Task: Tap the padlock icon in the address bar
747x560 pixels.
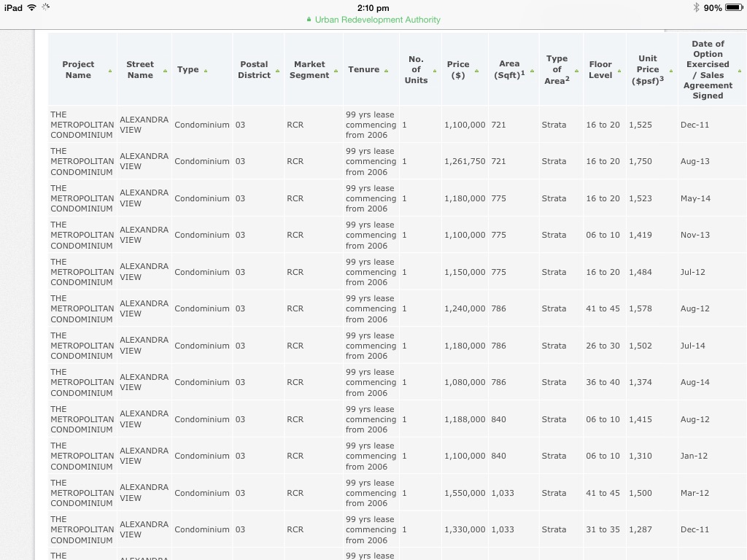Action: point(309,20)
